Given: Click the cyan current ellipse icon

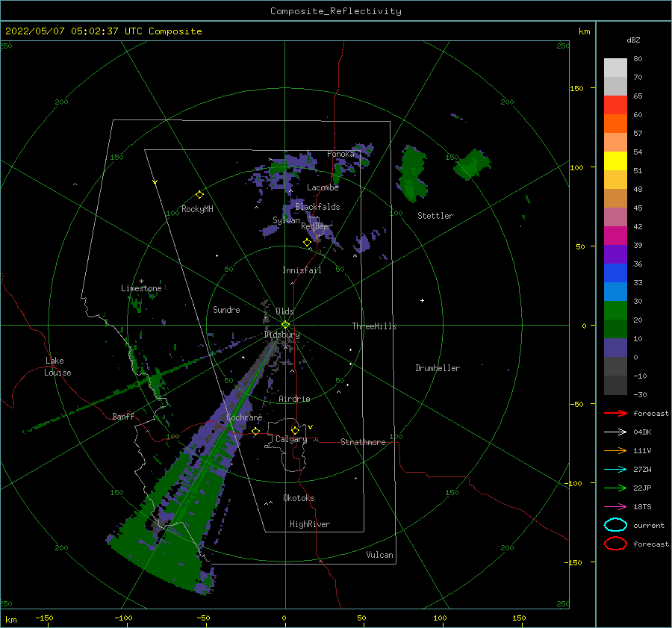Looking at the screenshot, I should click(615, 525).
